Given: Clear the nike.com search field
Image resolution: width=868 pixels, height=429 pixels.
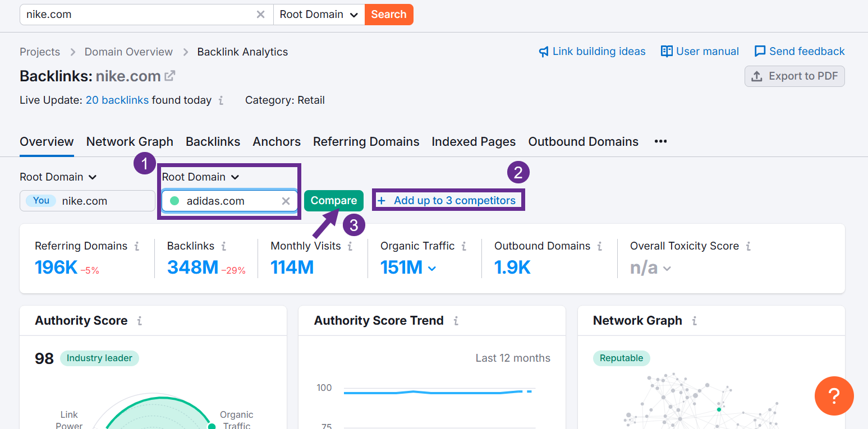Looking at the screenshot, I should [x=260, y=15].
